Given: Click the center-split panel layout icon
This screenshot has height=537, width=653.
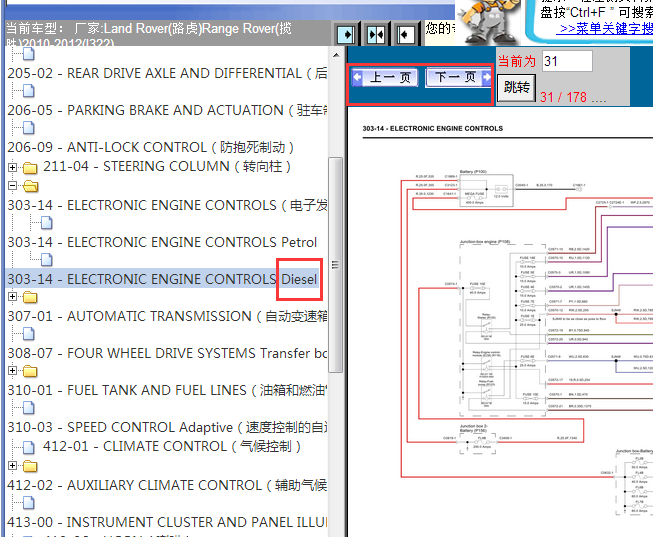Looking at the screenshot, I should [376, 35].
